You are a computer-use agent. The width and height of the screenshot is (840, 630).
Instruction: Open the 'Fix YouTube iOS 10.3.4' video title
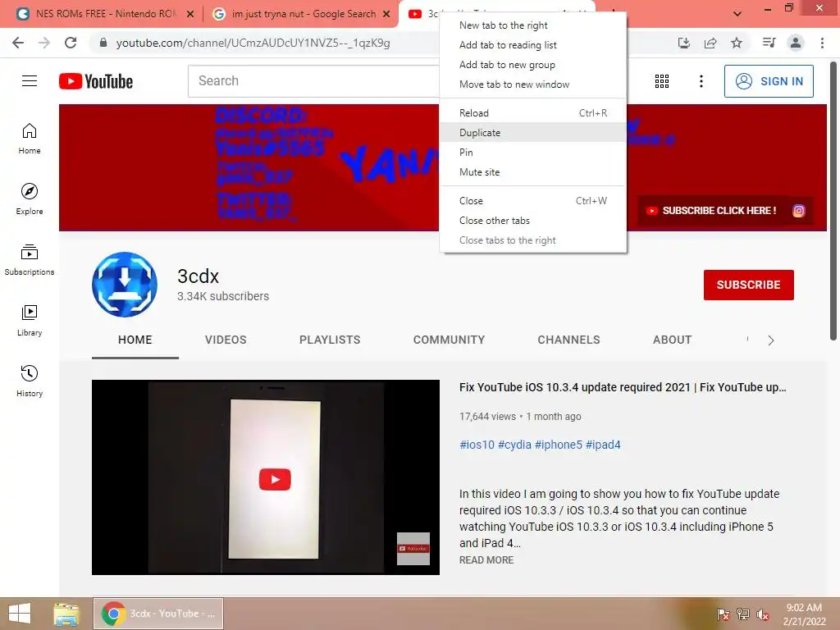coord(623,387)
